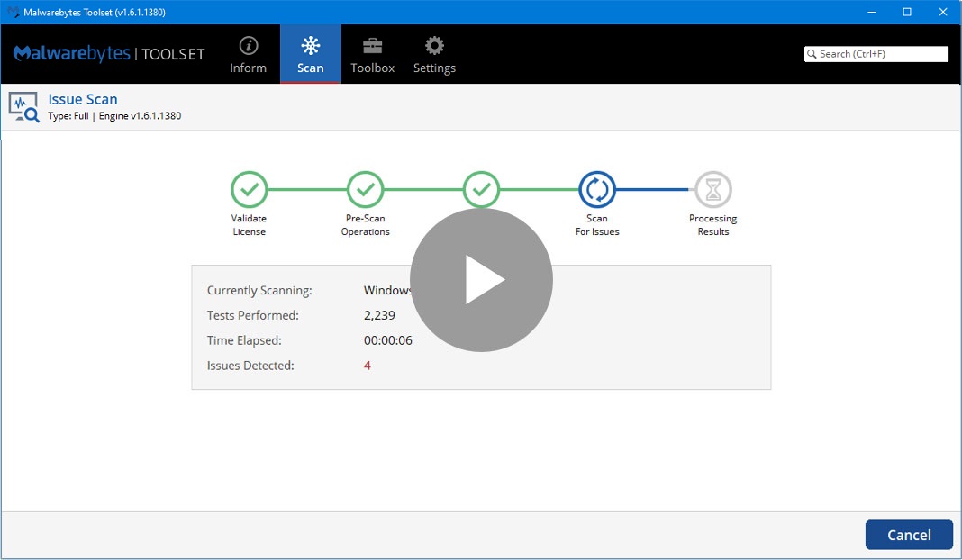Switch to the Inform tab
The height and width of the screenshot is (560, 962).
click(x=249, y=54)
